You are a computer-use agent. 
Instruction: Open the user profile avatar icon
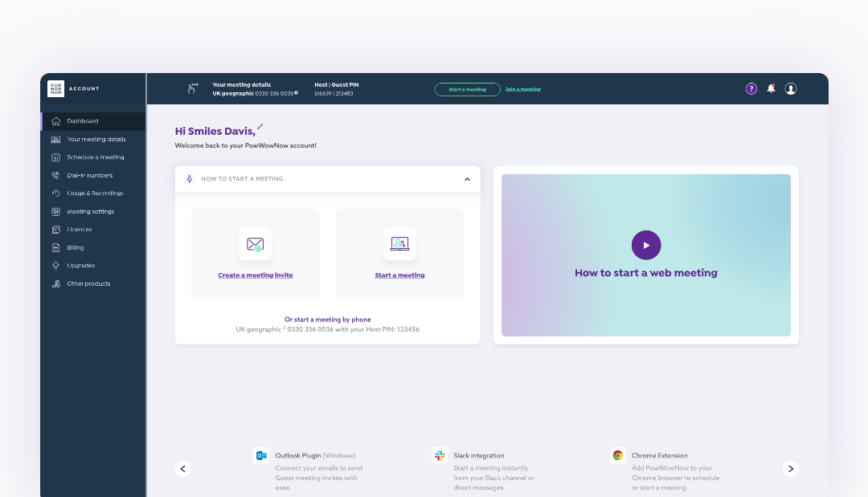point(791,88)
